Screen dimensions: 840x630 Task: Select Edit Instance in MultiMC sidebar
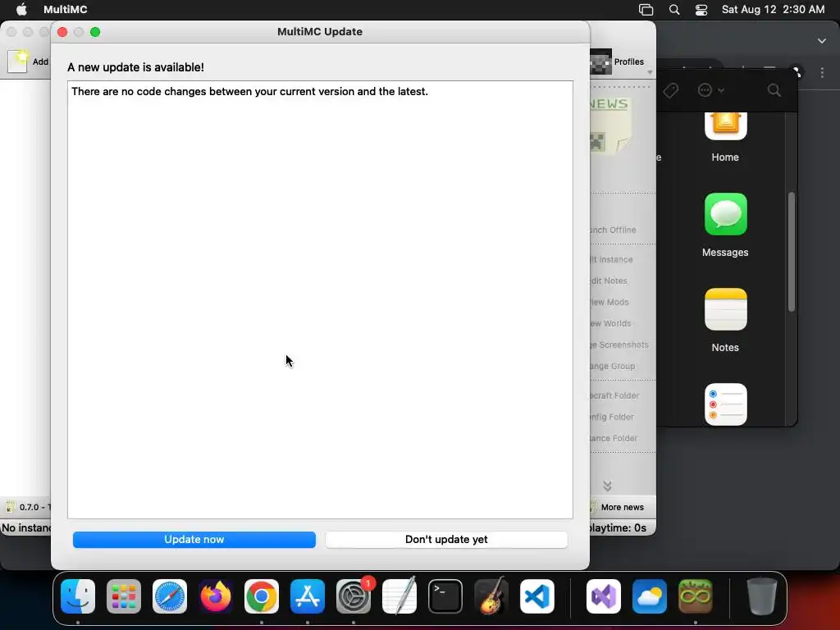pyautogui.click(x=611, y=259)
